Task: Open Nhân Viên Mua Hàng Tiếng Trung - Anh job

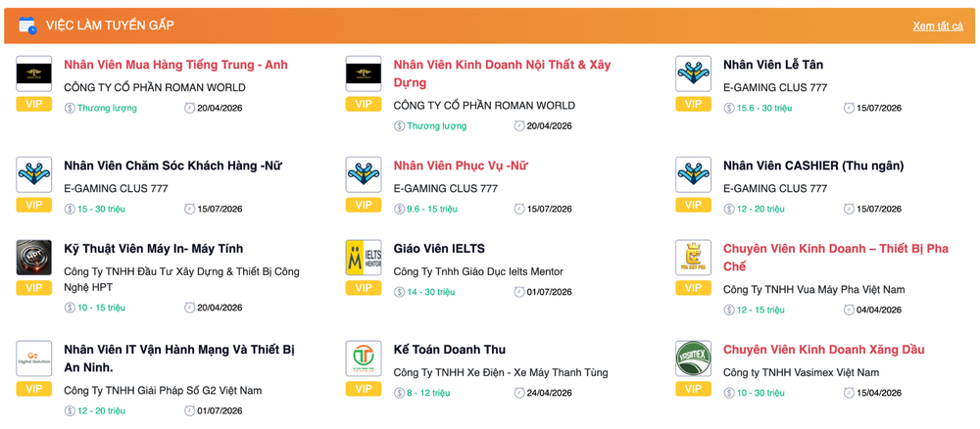Action: coord(175,65)
